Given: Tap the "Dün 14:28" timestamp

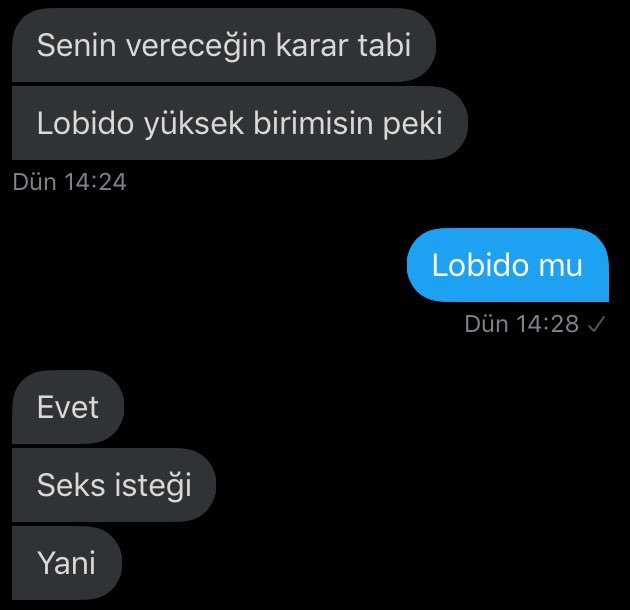Looking at the screenshot, I should (522, 324).
